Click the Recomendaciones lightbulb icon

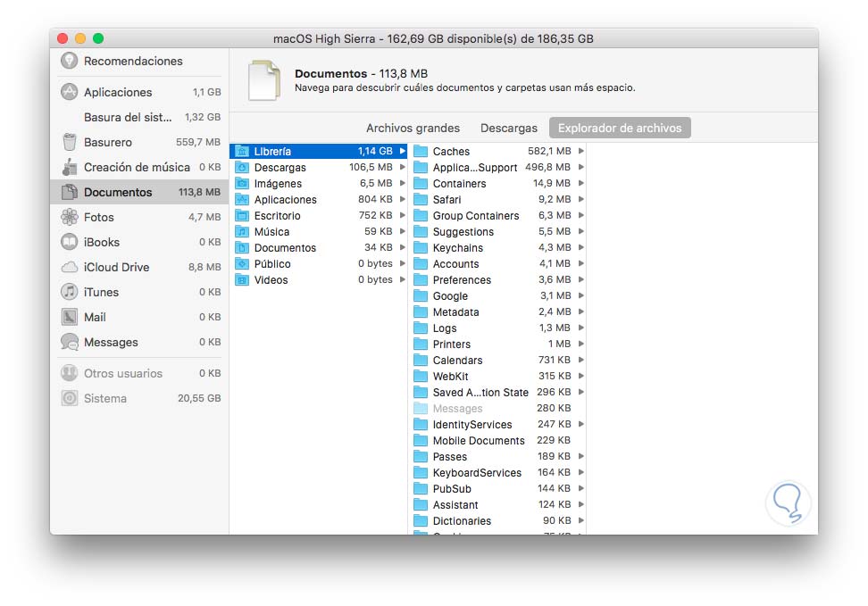69,61
